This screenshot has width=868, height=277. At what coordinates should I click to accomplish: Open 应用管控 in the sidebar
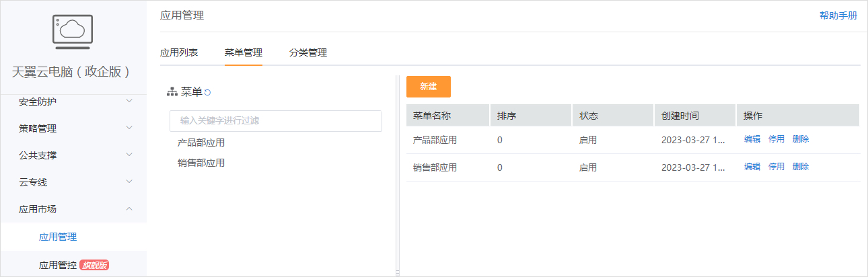point(58,265)
